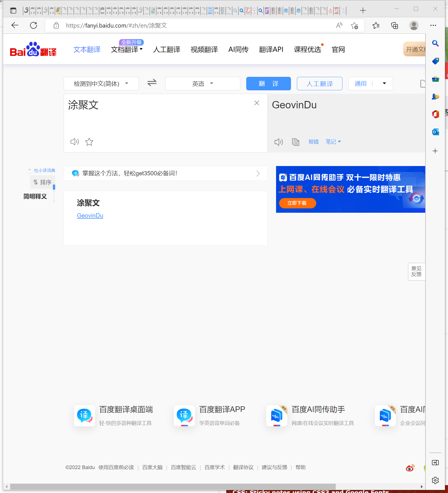Click the 立即下载 ad button
The height and width of the screenshot is (493, 448).
[x=297, y=203]
